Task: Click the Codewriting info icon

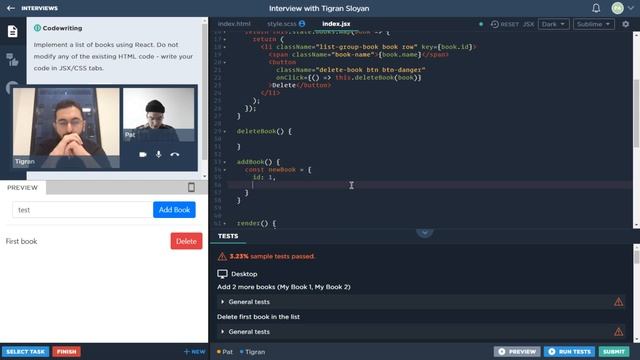Action: tap(37, 28)
